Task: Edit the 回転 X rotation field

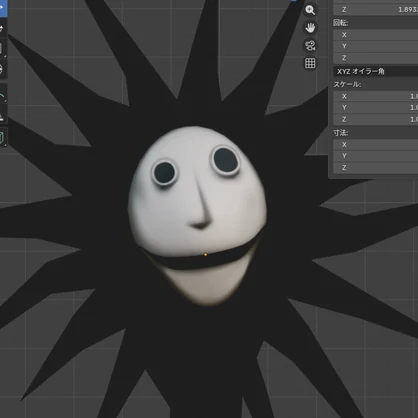Action: click(376, 35)
